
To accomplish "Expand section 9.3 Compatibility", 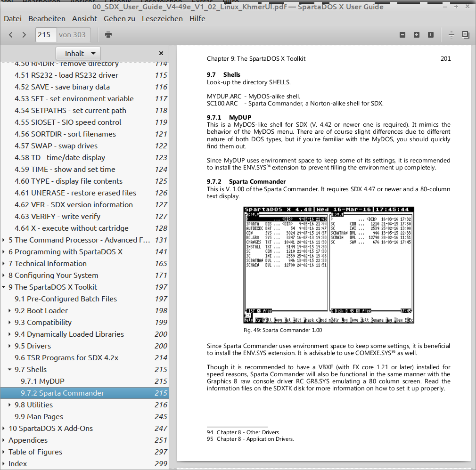I will tap(9, 323).
